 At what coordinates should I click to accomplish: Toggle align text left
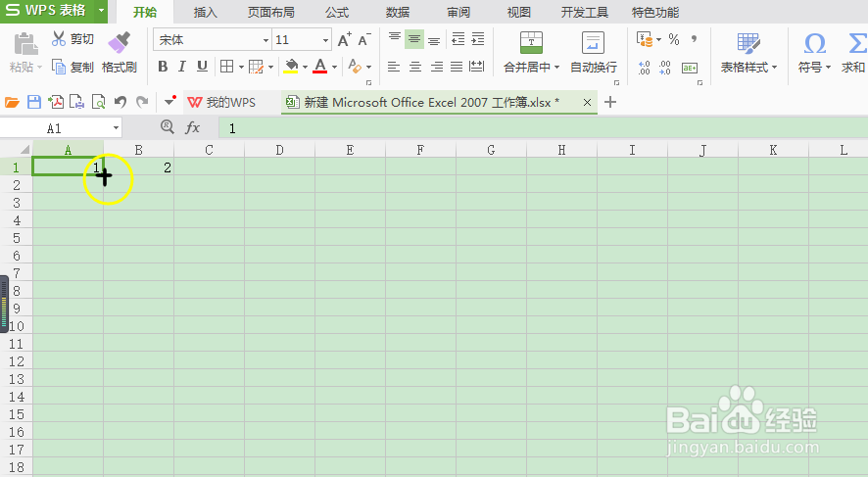click(x=394, y=67)
